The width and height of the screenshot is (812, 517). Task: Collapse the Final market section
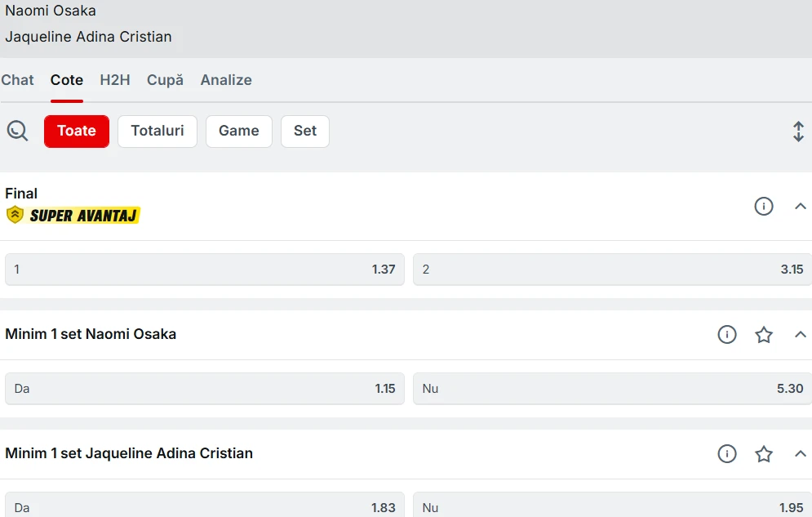pyautogui.click(x=800, y=207)
